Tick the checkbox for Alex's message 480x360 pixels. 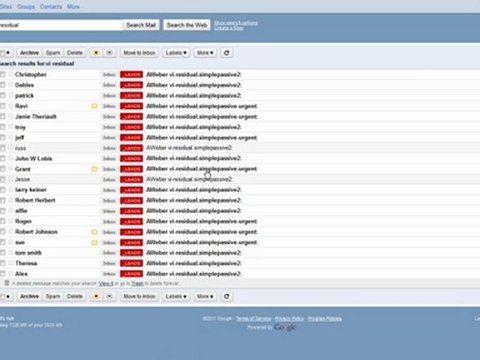click(x=2, y=274)
